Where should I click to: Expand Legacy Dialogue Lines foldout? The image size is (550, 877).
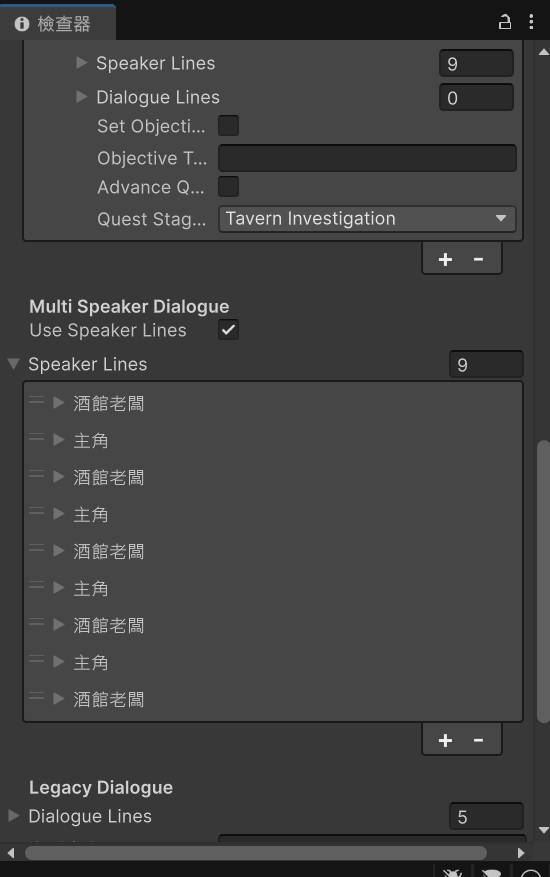14,816
